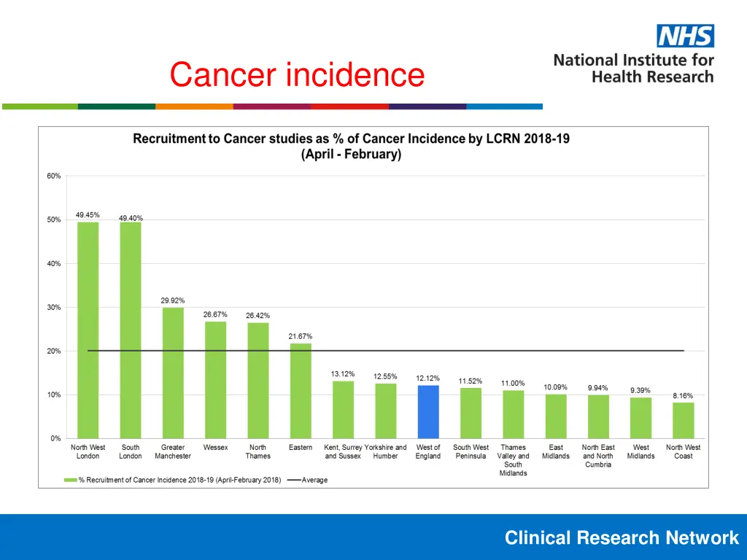This screenshot has height=560, width=747.
Task: Click the North West Coast bar
Action: pos(683,420)
